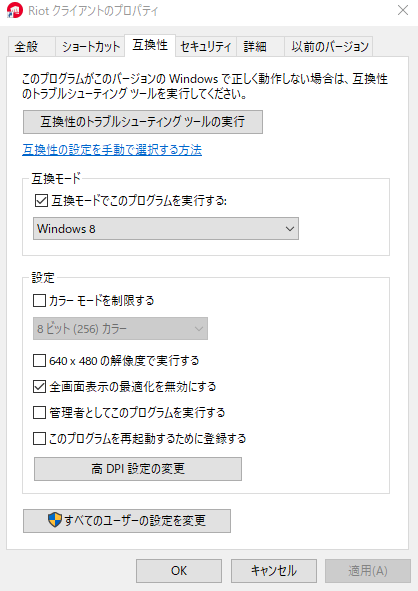This screenshot has height=591, width=418.
Task: Check 640 x 480 の解像度で実行する option
Action: [40, 361]
